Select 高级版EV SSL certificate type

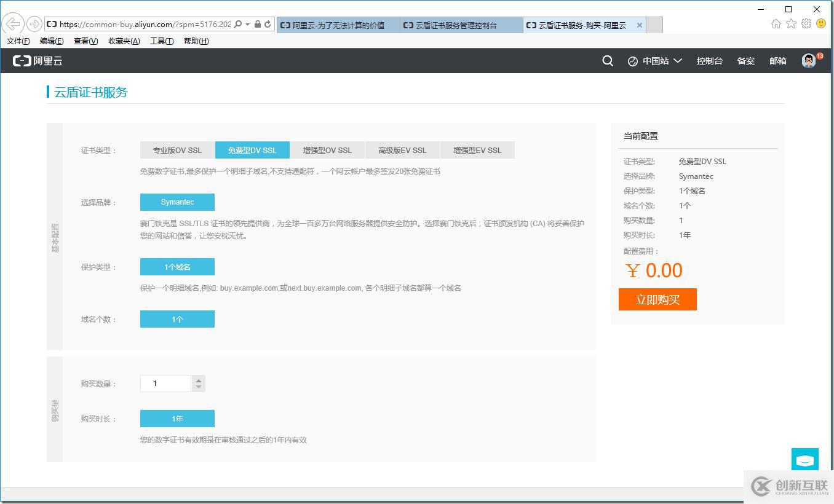(402, 150)
